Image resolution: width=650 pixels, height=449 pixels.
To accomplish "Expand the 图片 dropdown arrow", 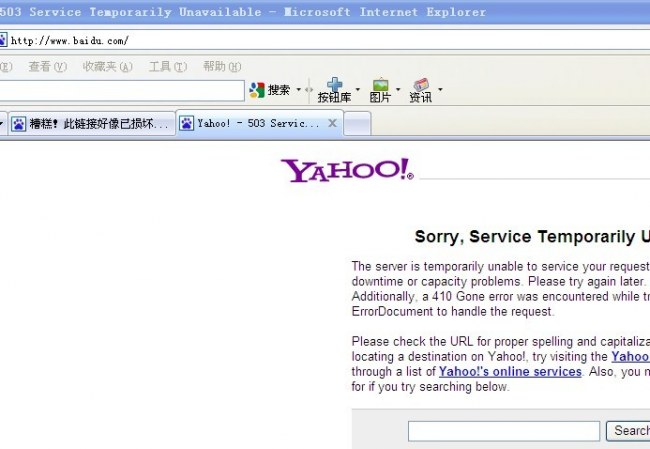I will pyautogui.click(x=398, y=89).
